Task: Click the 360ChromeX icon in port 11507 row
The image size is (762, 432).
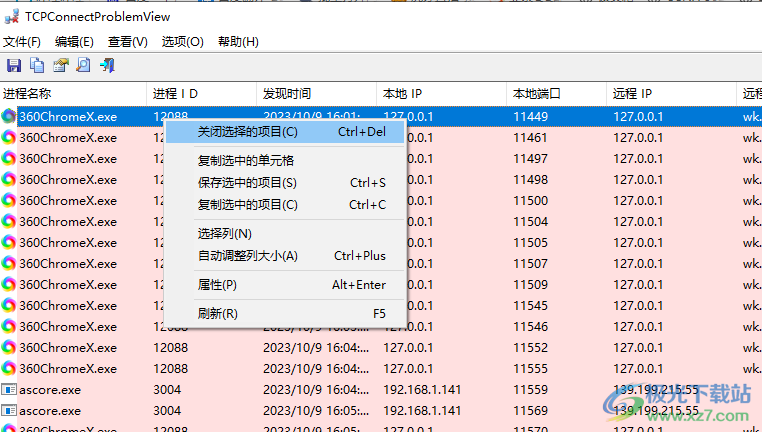Action: click(8, 263)
